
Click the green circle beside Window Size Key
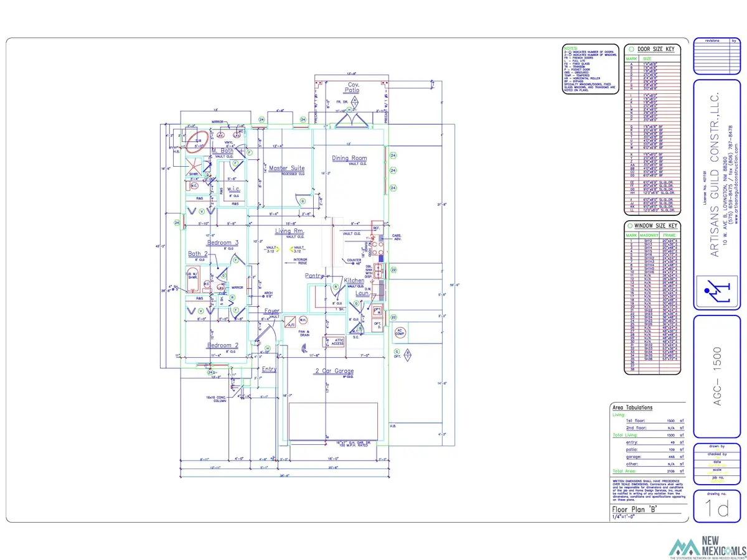(632, 226)
